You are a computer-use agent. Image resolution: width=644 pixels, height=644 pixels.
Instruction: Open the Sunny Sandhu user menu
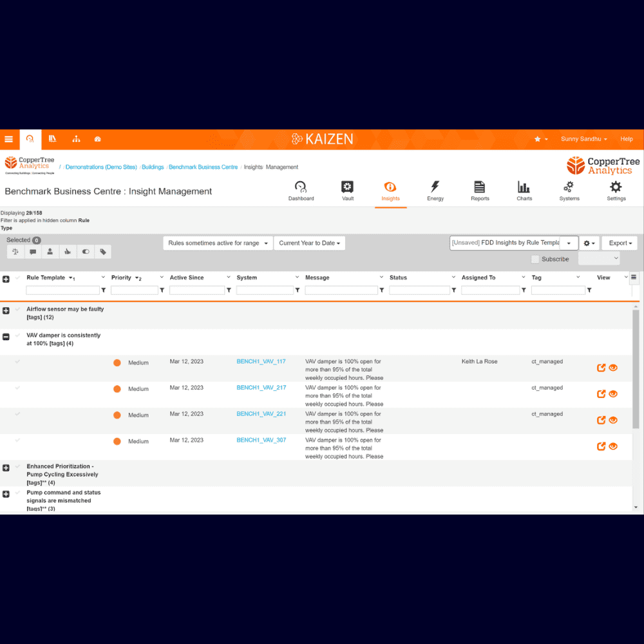tap(583, 139)
